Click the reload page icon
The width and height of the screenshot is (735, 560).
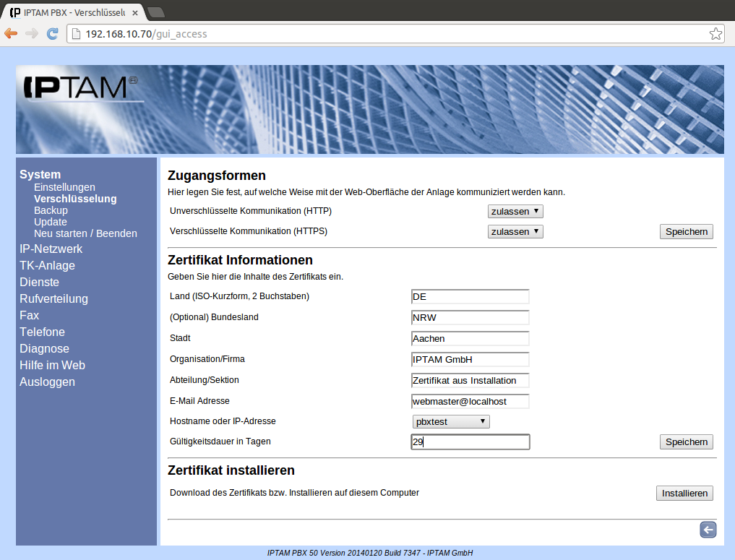52,33
